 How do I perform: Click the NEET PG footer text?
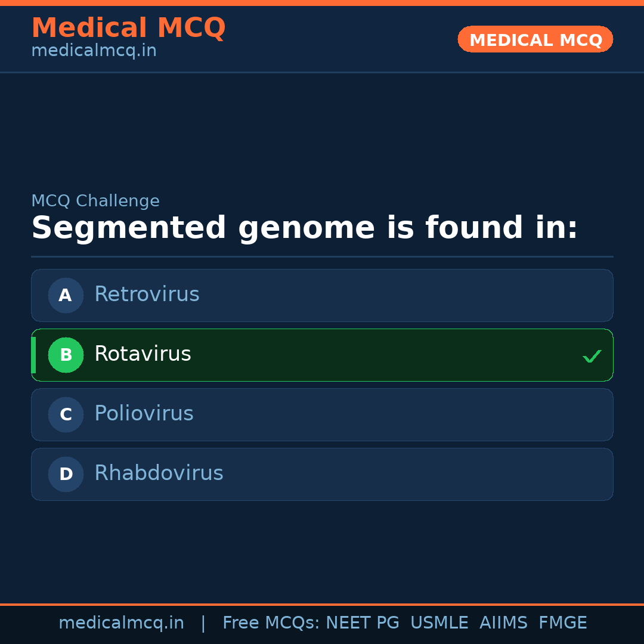click(x=363, y=623)
